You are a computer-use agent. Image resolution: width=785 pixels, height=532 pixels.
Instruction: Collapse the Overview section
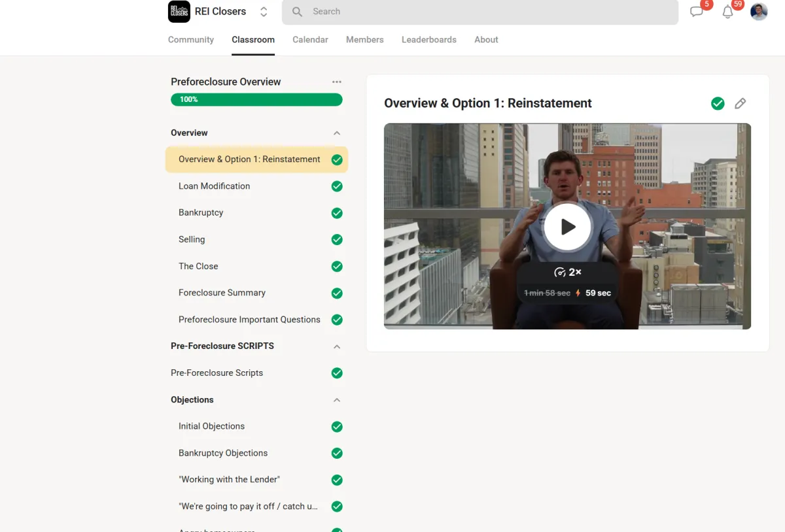[x=337, y=133]
